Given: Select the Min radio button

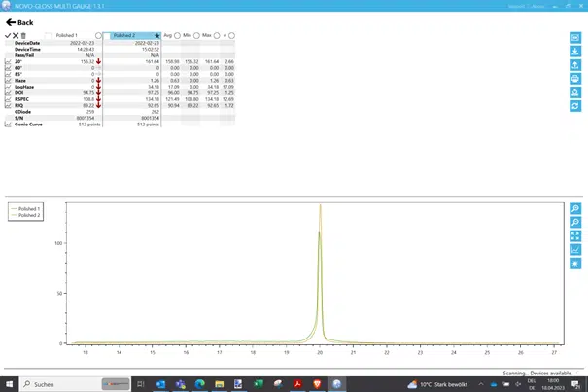Looking at the screenshot, I should click(x=197, y=35).
